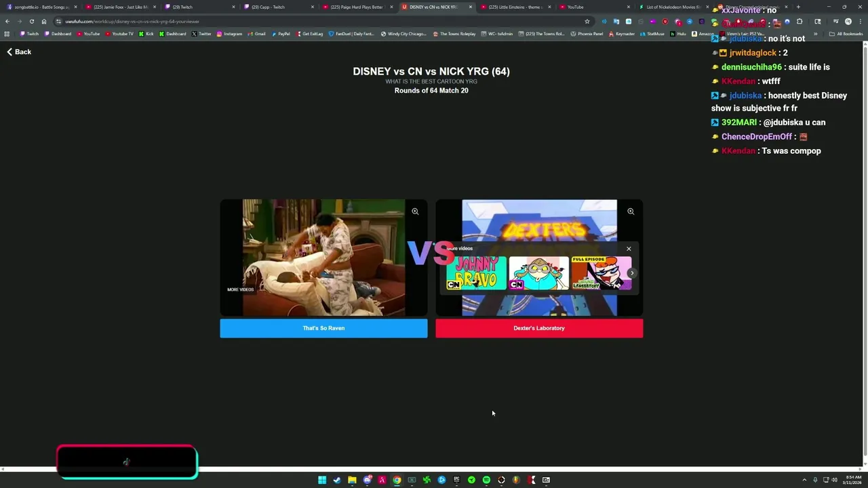Screen dimensions: 868x488
Task: Zoom the That's So Raven video with magnifier
Action: (415, 211)
